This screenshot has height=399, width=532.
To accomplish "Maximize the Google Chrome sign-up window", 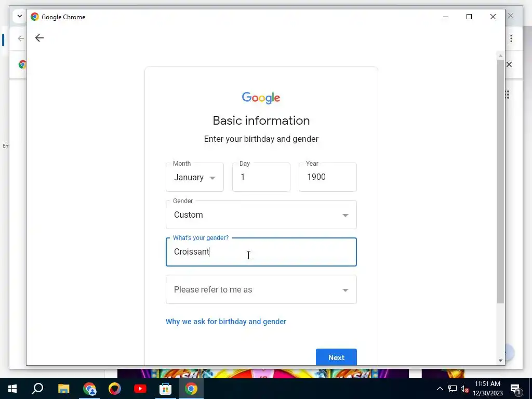I will pyautogui.click(x=469, y=17).
